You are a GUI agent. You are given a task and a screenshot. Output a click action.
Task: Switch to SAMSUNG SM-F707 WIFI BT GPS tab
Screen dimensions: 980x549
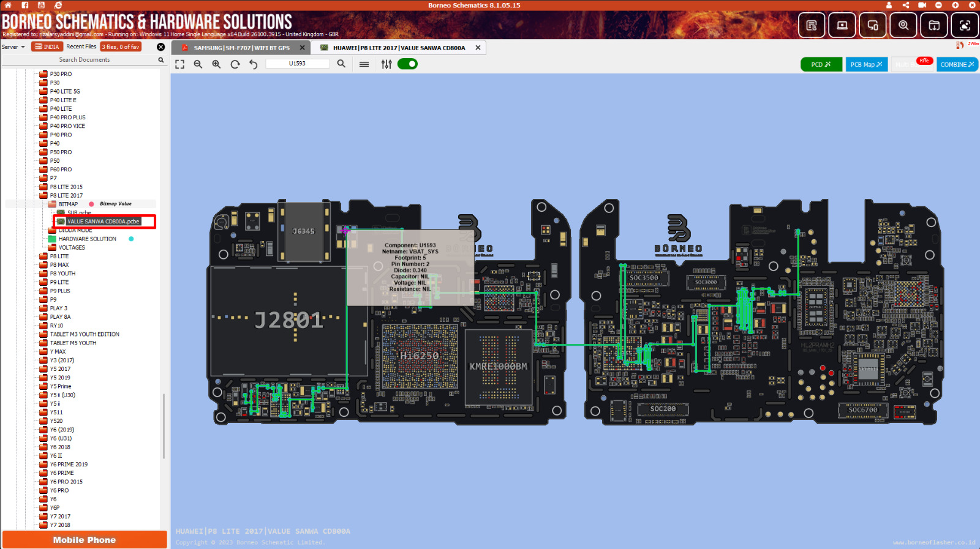coord(241,48)
